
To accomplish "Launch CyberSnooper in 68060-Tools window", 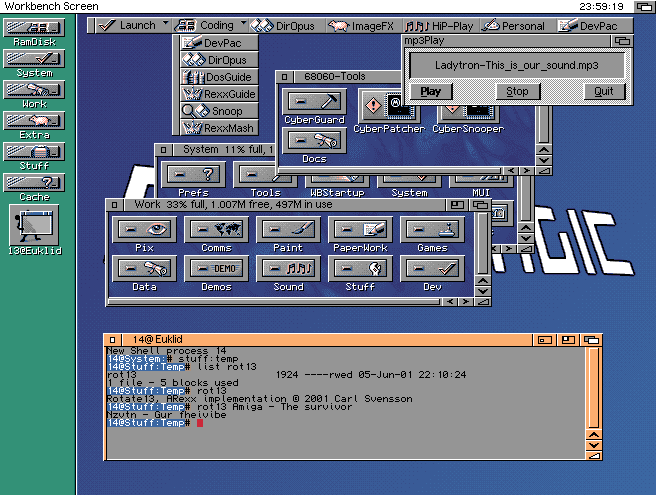I will [x=468, y=114].
